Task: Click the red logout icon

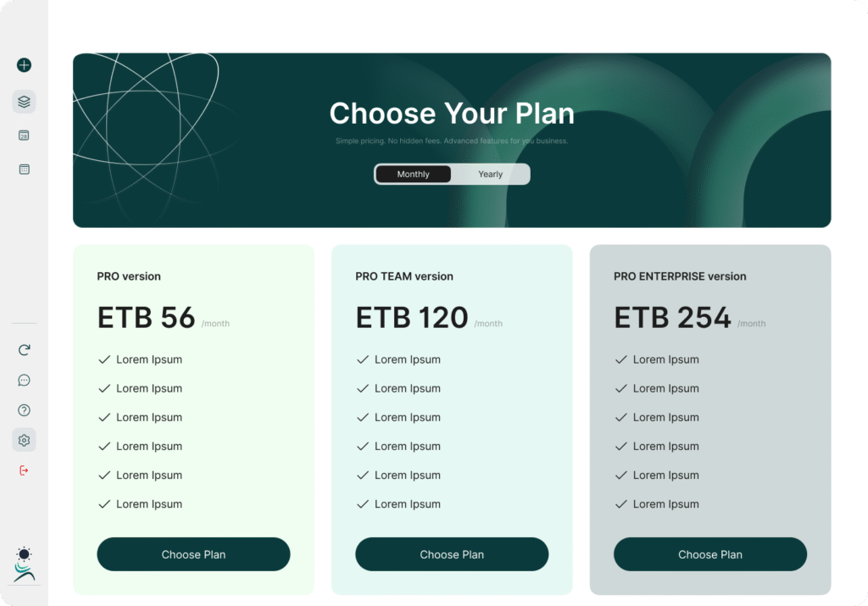Action: coord(24,470)
